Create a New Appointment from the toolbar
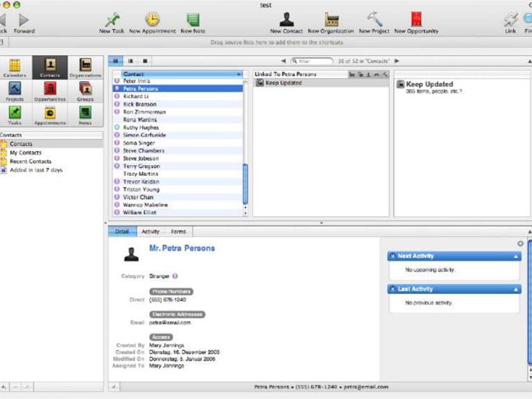This screenshot has width=532, height=399. [x=152, y=20]
